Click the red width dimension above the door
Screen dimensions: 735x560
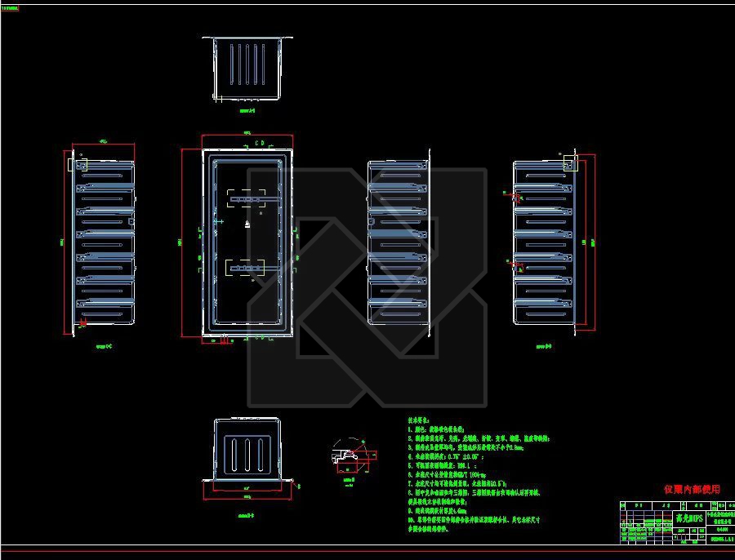(x=247, y=134)
